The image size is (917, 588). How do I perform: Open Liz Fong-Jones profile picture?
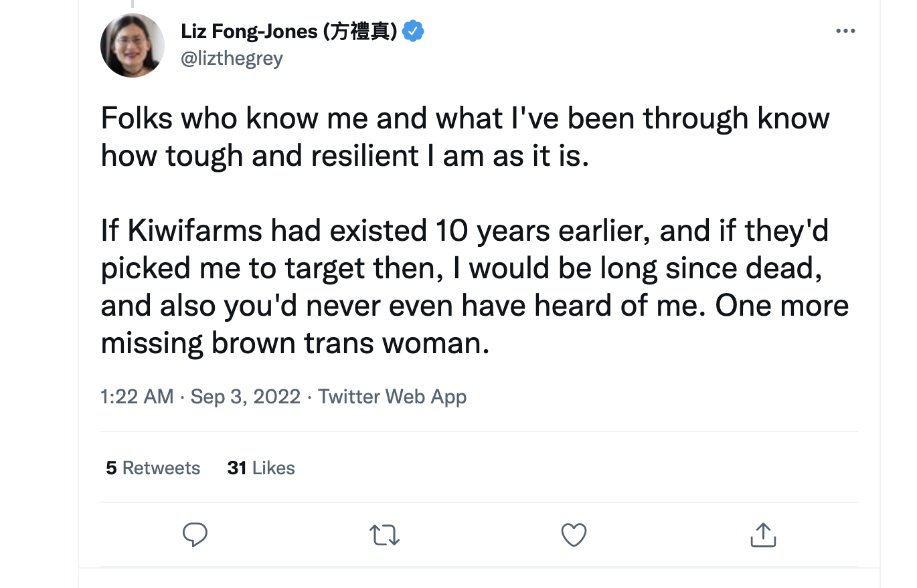click(133, 45)
